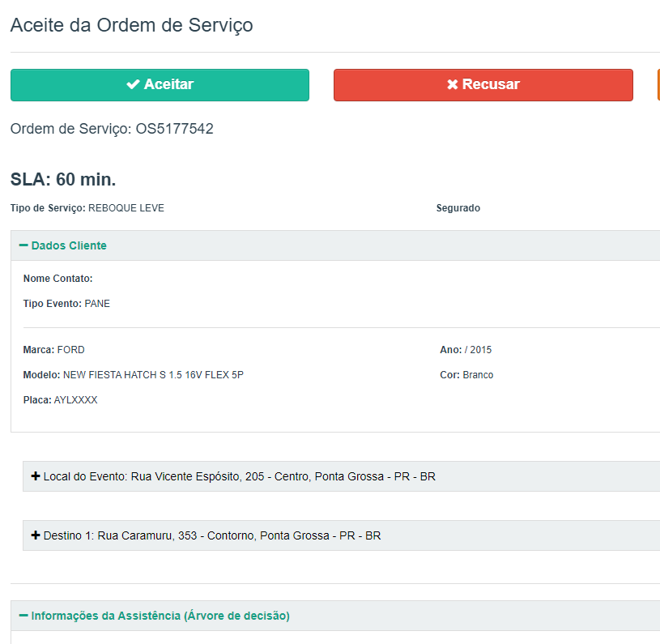Collapse the Dados Cliente section header
The image size is (660, 644).
(69, 245)
